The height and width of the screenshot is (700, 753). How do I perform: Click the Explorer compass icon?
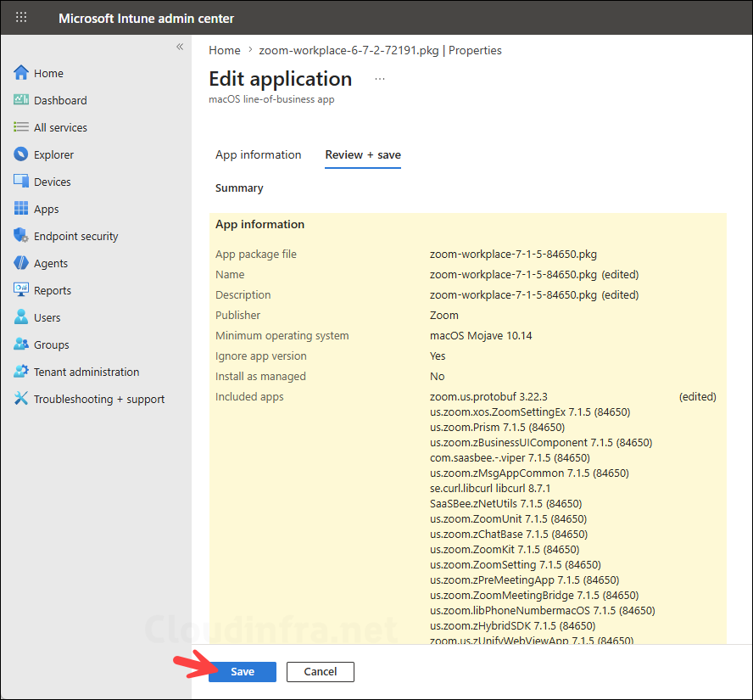(x=21, y=154)
